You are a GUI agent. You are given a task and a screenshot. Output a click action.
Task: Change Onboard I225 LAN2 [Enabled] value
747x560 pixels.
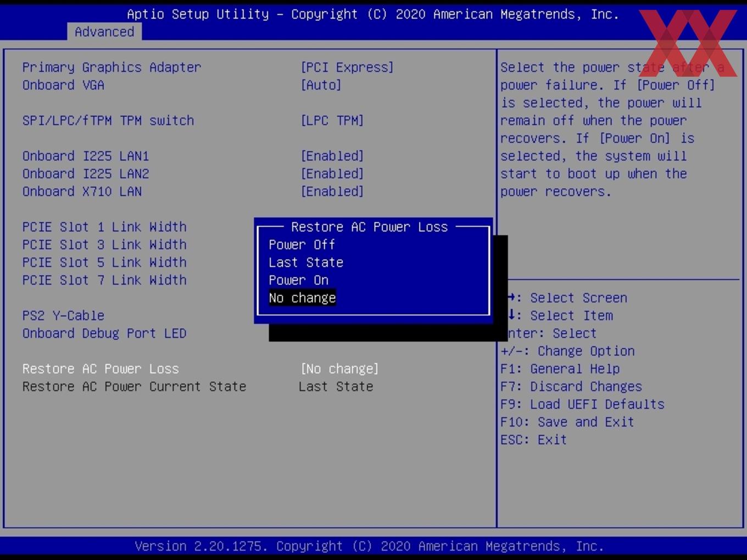pos(332,173)
